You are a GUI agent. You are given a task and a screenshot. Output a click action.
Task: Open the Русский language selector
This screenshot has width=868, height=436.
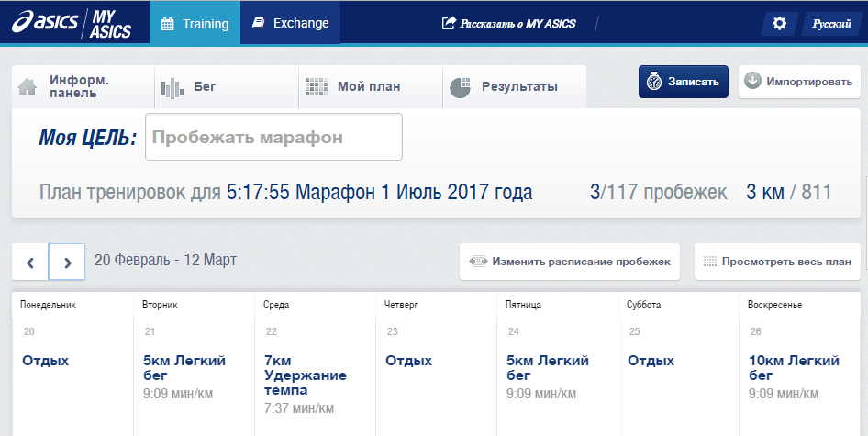point(831,24)
